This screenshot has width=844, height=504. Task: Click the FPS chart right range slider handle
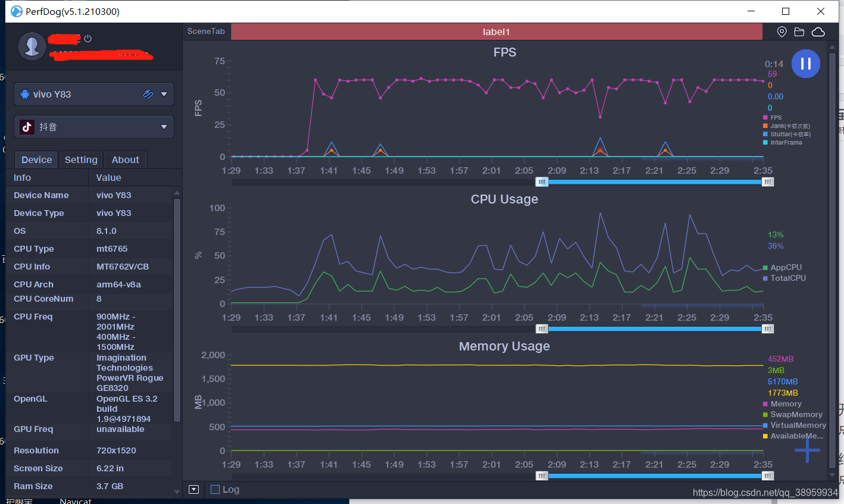(768, 181)
